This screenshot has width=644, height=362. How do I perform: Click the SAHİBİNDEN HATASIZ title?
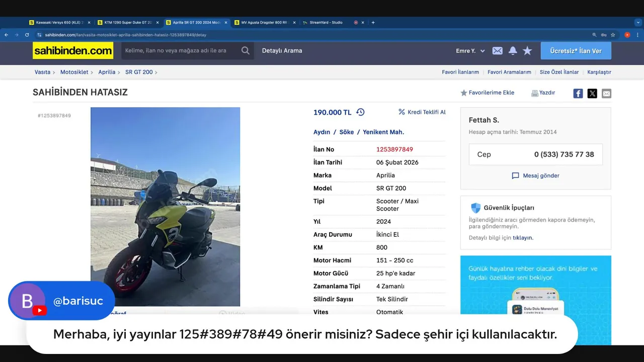(x=80, y=92)
